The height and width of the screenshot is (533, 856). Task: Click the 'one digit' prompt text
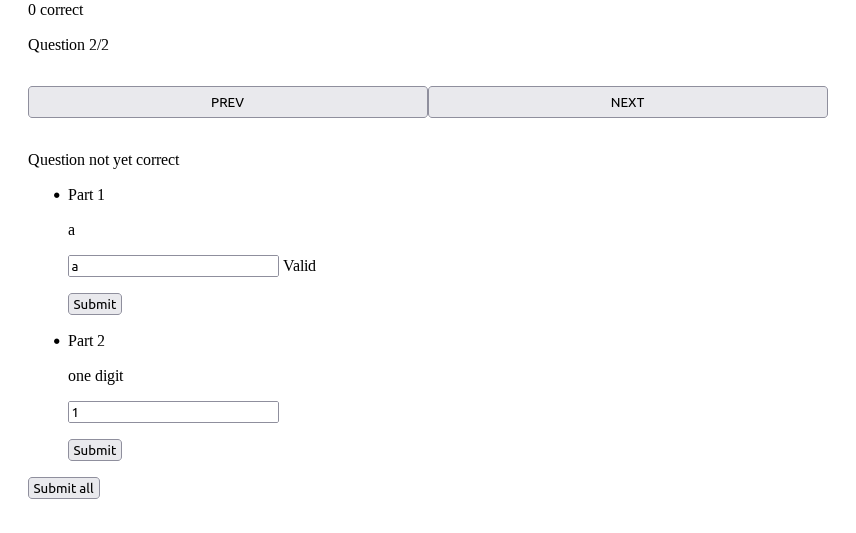point(95,376)
